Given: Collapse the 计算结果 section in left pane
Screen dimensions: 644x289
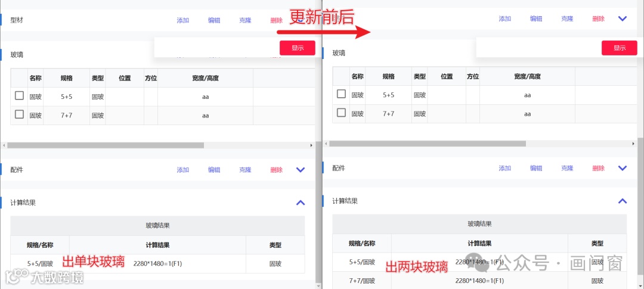Looking at the screenshot, I should [301, 203].
